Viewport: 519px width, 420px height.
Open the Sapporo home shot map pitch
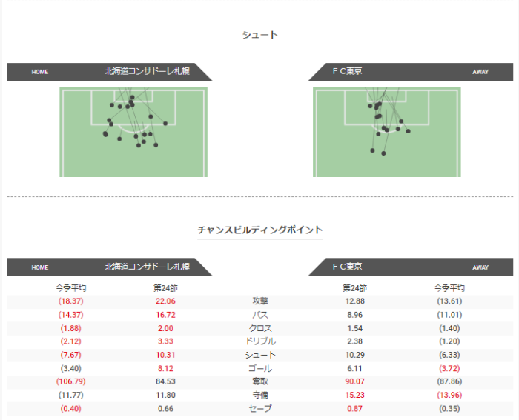point(133,132)
